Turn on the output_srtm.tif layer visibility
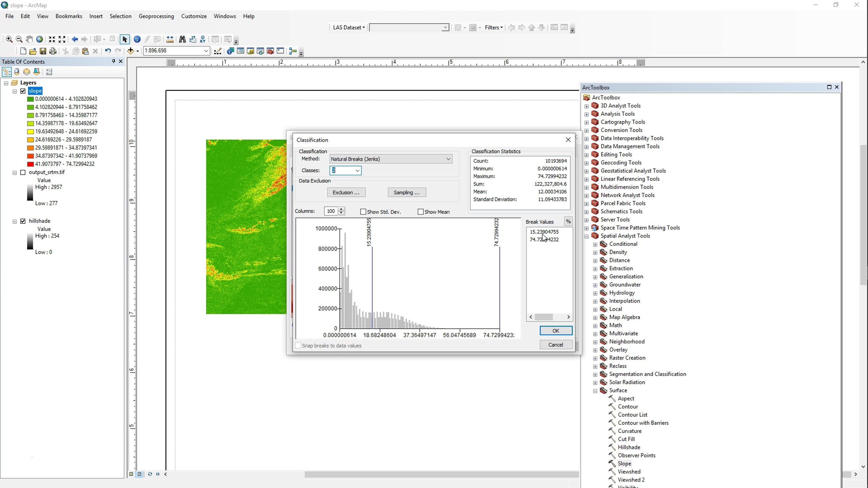868x488 pixels. click(23, 172)
